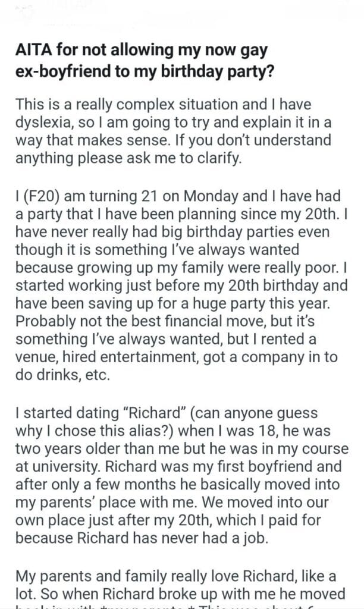Tap the paragraph about planning the 21st party
The width and height of the screenshot is (364, 609).
181,285
